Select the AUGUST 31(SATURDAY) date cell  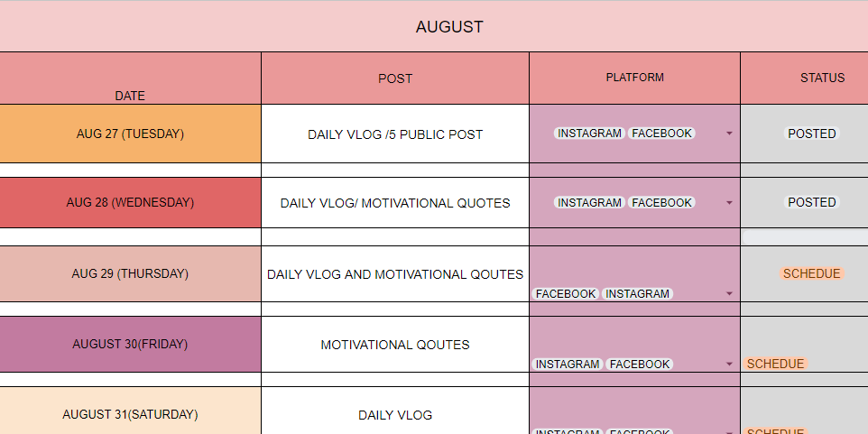130,415
